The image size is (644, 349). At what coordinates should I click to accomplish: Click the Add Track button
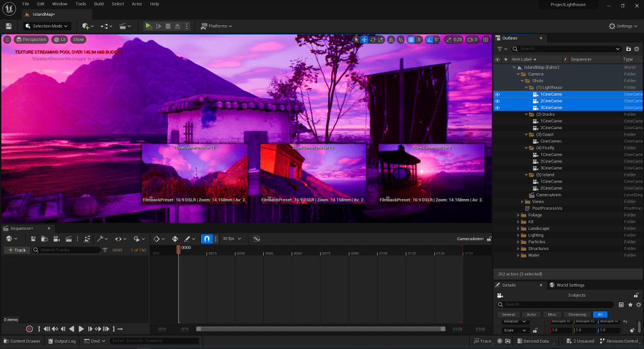click(16, 250)
